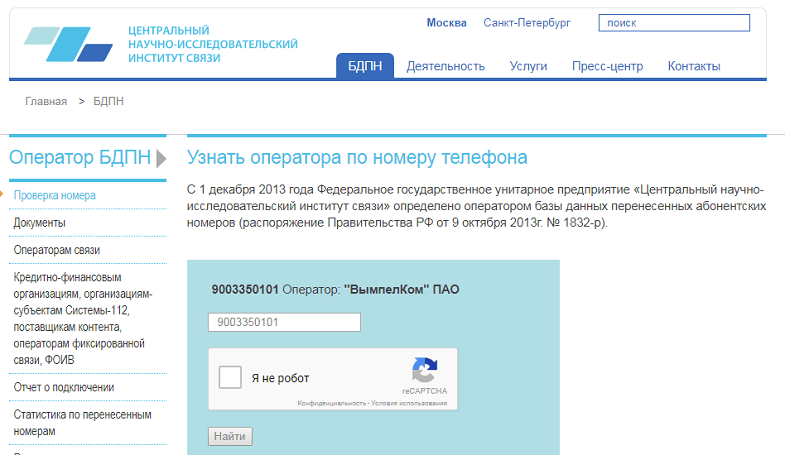Click the reCAPTCHA logo icon
This screenshot has width=785, height=455.
pyautogui.click(x=425, y=370)
